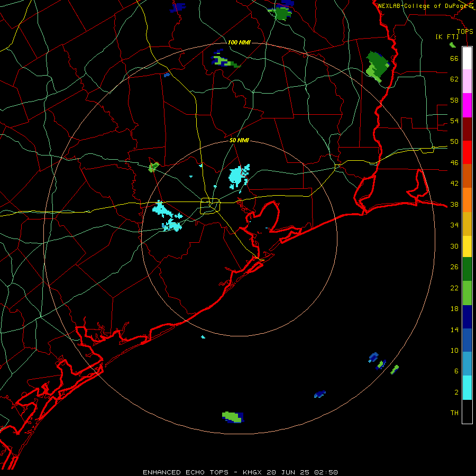Click the legend value 10

pos(454,351)
